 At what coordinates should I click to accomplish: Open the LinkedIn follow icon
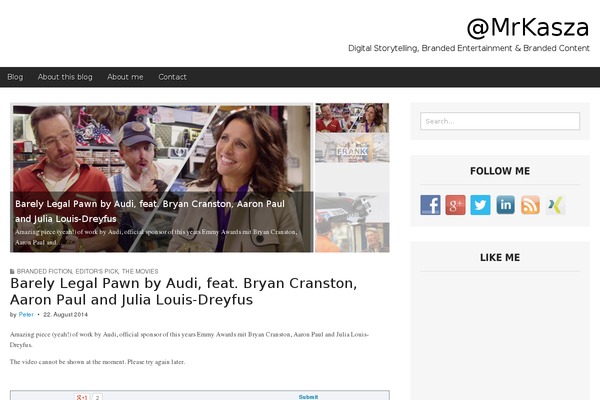pyautogui.click(x=505, y=205)
